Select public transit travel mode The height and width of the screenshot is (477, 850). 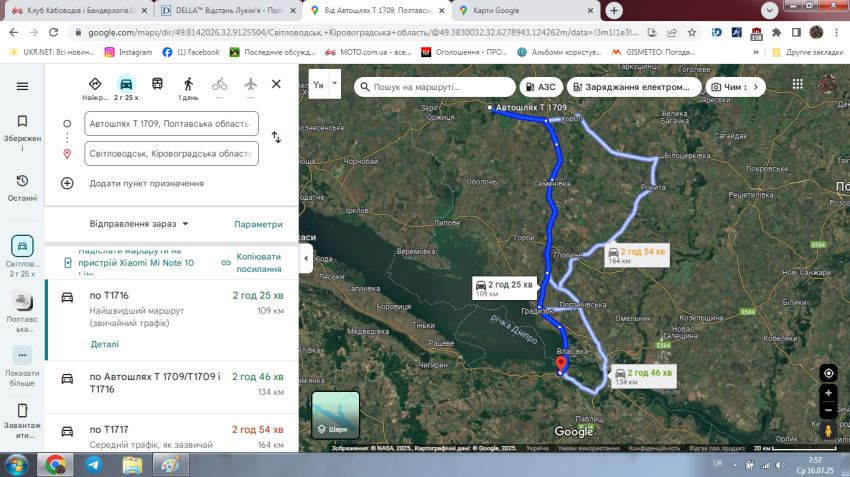(x=157, y=84)
